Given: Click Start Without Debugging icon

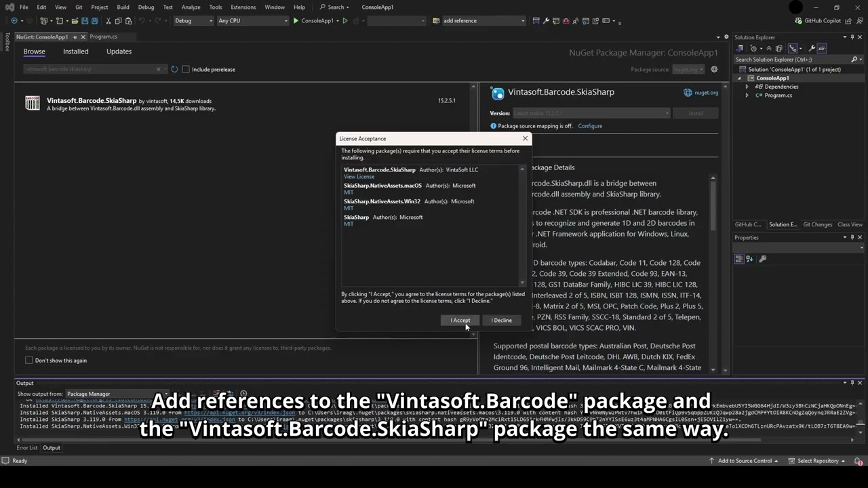Looking at the screenshot, I should click(345, 21).
